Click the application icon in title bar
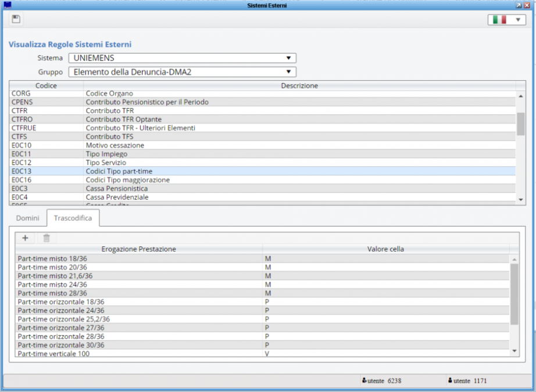 coord(8,5)
